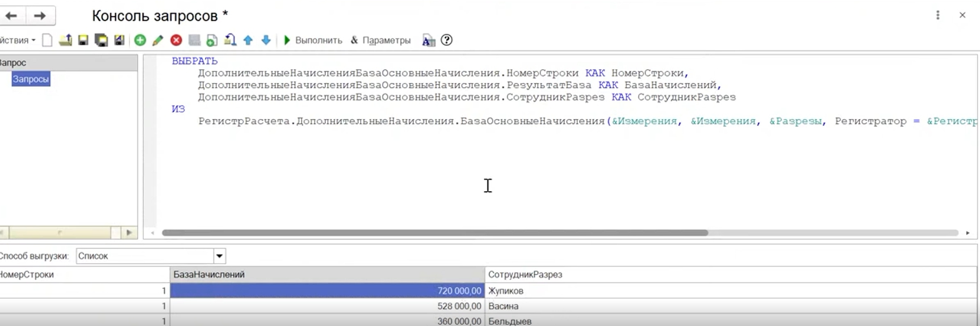Click the pencil edit icon

tap(158, 40)
